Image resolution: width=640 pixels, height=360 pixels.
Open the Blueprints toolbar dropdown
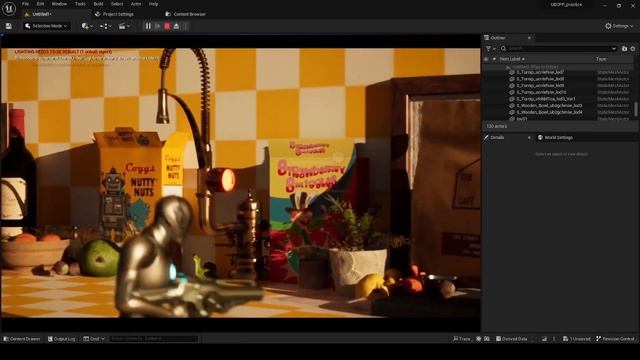click(105, 26)
